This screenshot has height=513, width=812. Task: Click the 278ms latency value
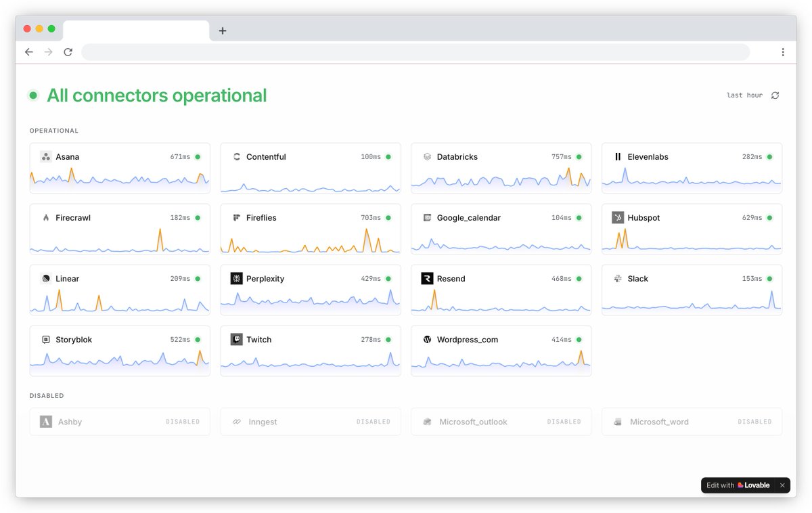371,340
